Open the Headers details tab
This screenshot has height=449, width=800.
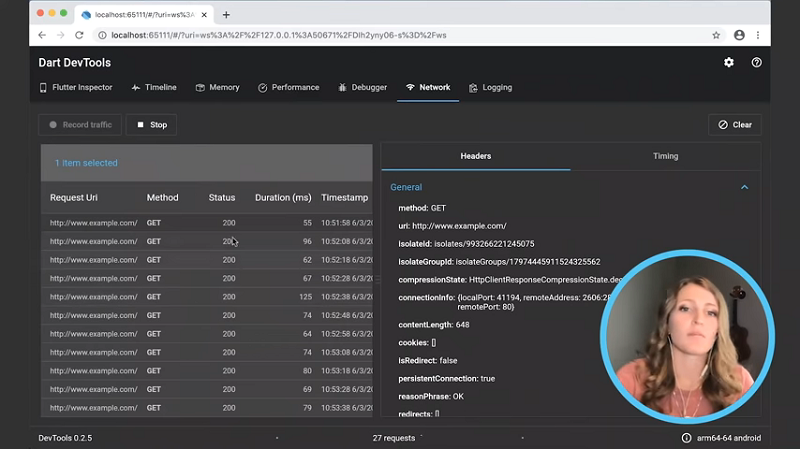476,156
